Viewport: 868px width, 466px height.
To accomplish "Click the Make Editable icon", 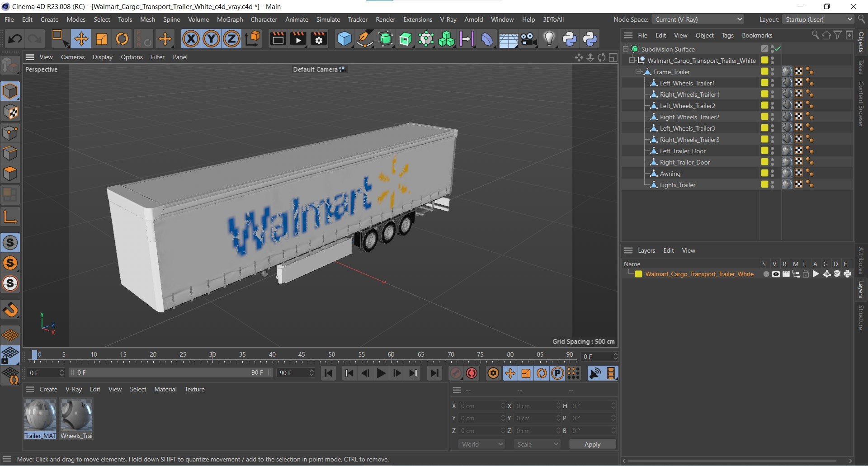I will click(10, 66).
